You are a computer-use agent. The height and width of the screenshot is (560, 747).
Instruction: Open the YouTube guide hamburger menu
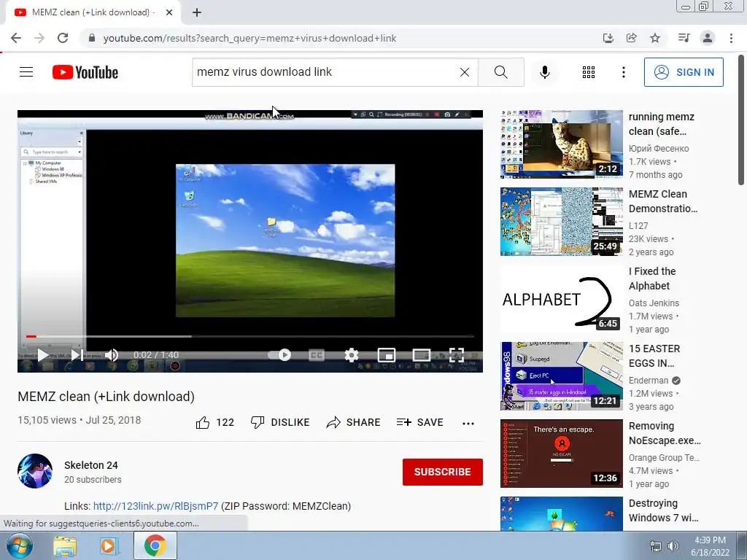point(26,72)
